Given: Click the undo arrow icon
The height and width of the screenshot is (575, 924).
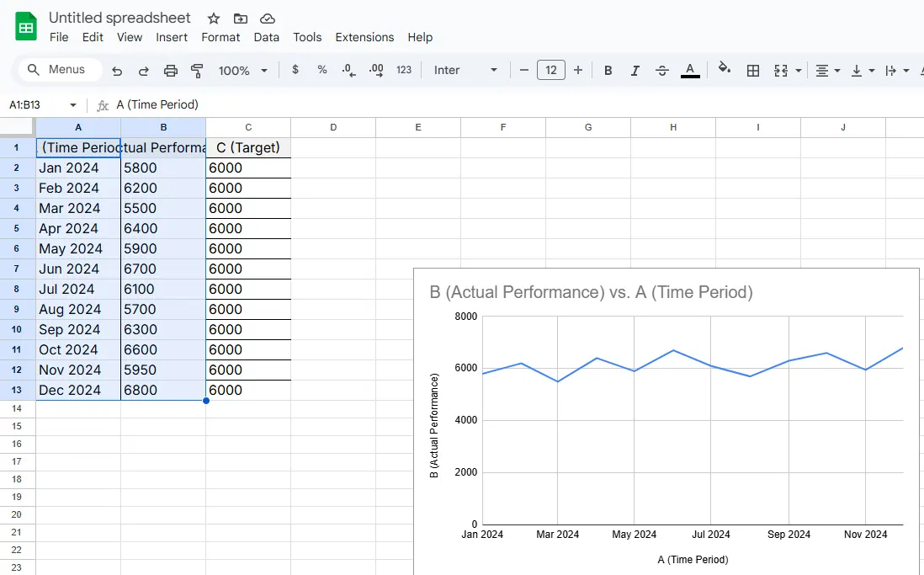Looking at the screenshot, I should point(117,71).
